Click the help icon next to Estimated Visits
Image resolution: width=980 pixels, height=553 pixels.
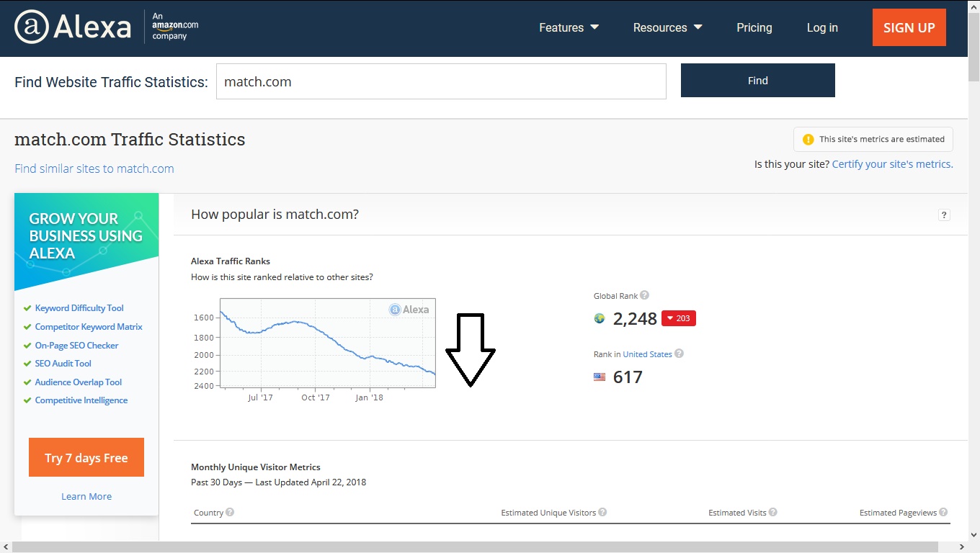772,512
